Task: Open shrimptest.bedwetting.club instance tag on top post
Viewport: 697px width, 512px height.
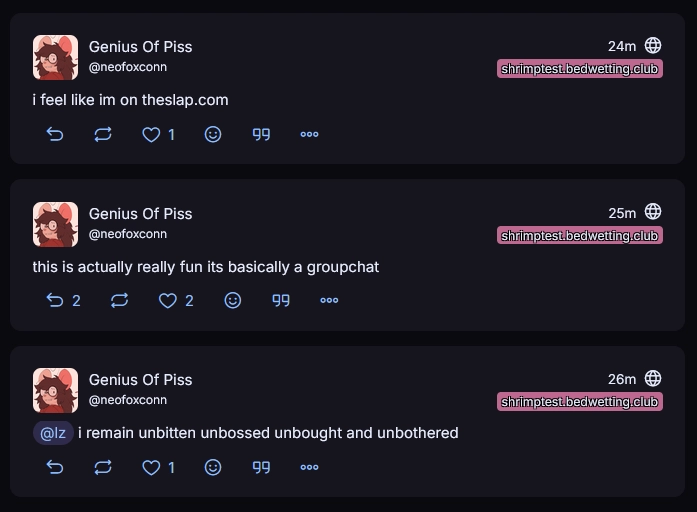Action: click(x=580, y=69)
